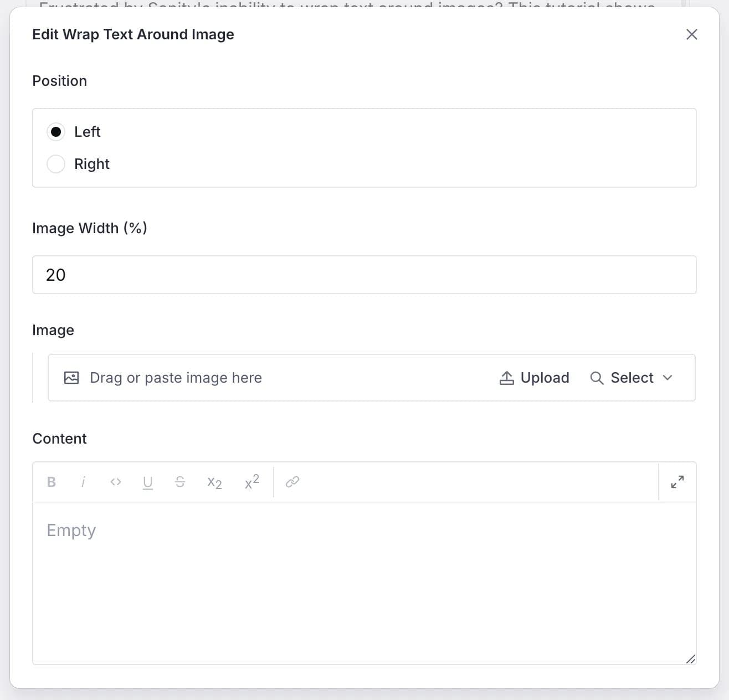
Task: Select Left radio to confirm position
Action: [x=56, y=132]
